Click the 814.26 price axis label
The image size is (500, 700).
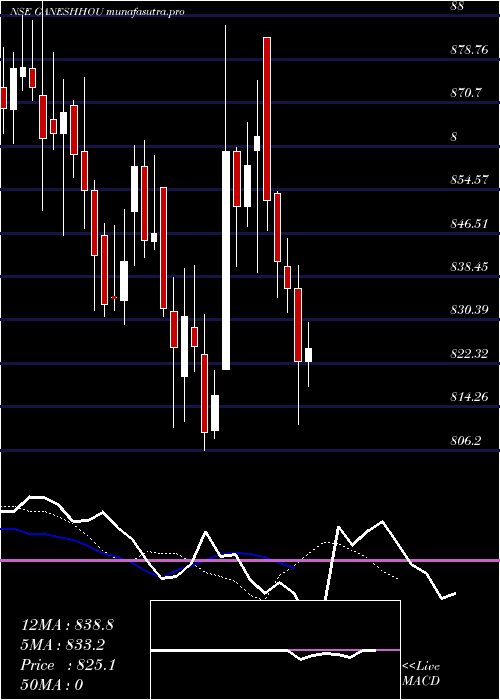click(469, 397)
